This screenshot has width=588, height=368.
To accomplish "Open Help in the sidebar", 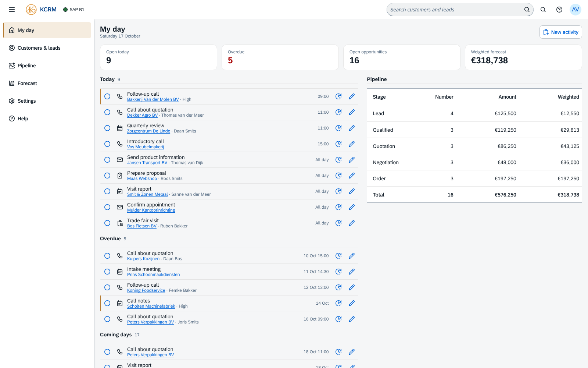I will point(47,118).
